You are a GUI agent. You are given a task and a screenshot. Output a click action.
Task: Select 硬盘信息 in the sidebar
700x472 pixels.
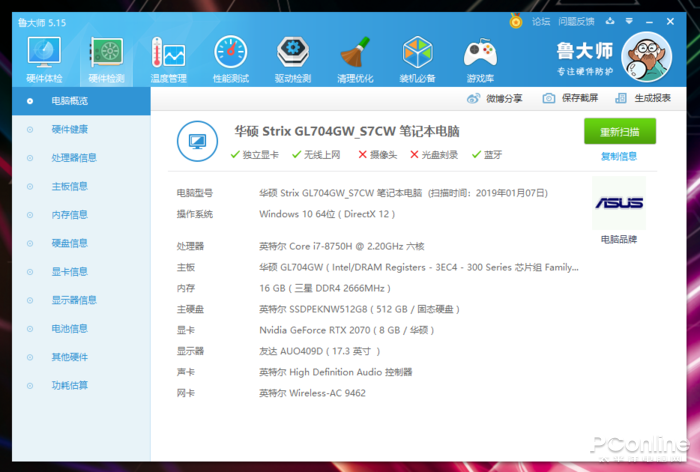(81, 243)
